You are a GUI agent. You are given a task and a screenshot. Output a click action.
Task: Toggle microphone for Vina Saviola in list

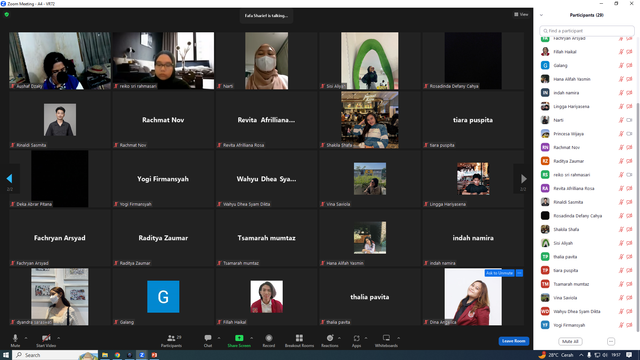[x=621, y=298]
